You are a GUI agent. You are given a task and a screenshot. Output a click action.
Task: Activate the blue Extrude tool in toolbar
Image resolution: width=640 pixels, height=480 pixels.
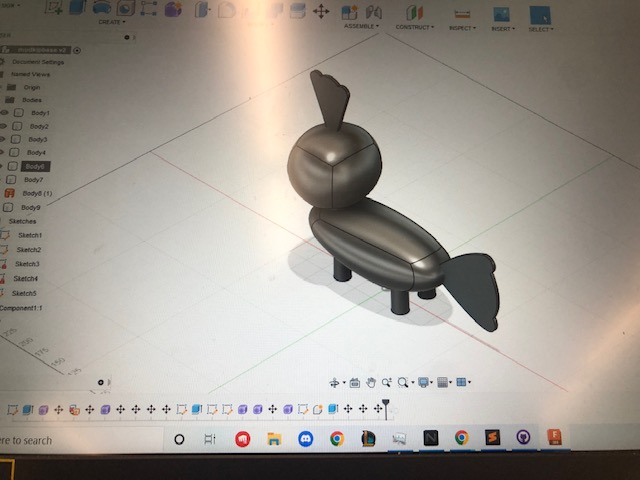[x=77, y=7]
